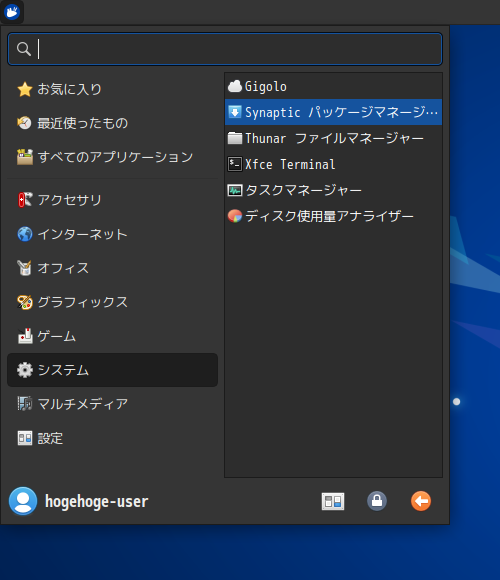Click the globe icon for インターネット
This screenshot has width=500, height=580.
click(x=25, y=234)
